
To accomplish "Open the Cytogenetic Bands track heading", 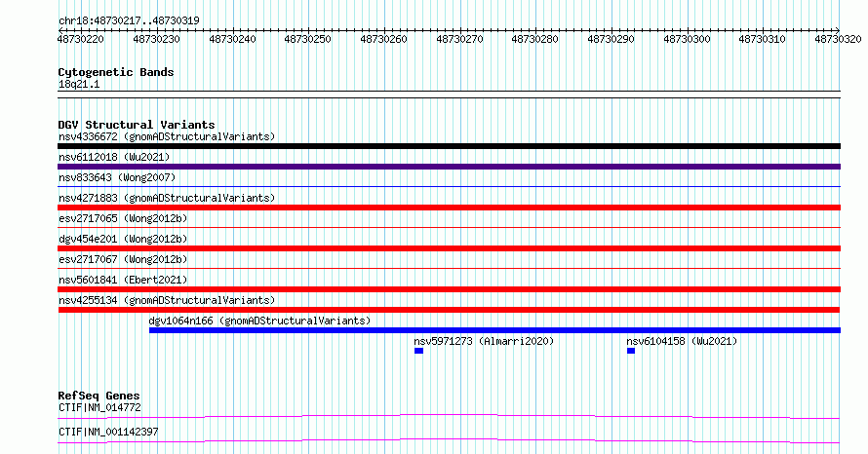I will tap(116, 72).
